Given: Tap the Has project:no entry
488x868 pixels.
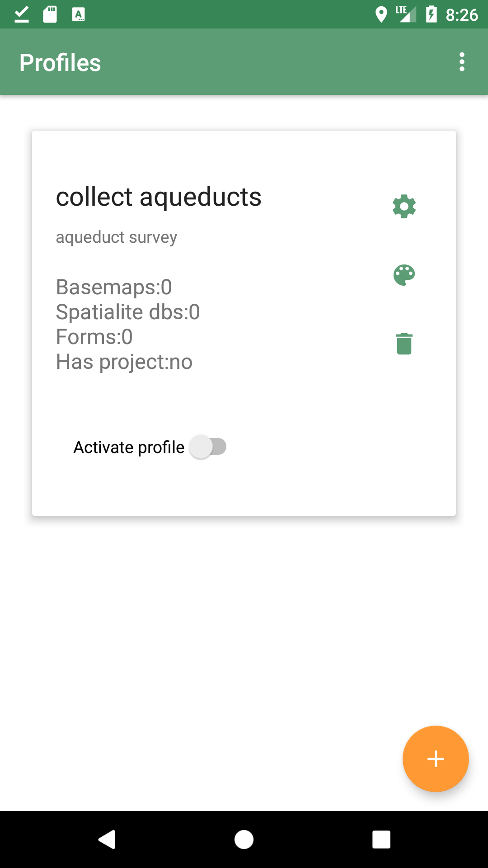Looking at the screenshot, I should pos(124,362).
